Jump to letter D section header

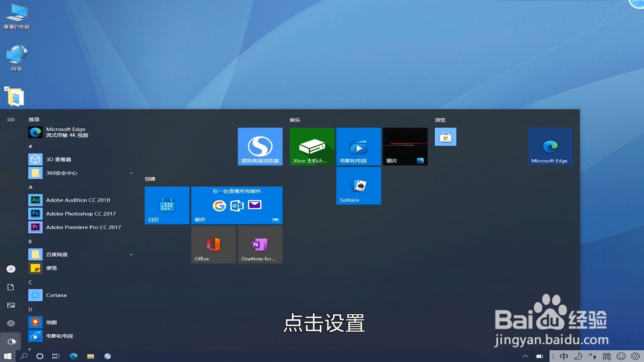(30, 310)
